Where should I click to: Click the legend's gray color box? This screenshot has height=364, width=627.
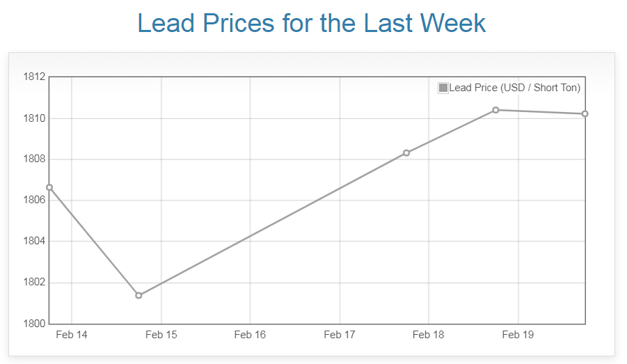(443, 88)
